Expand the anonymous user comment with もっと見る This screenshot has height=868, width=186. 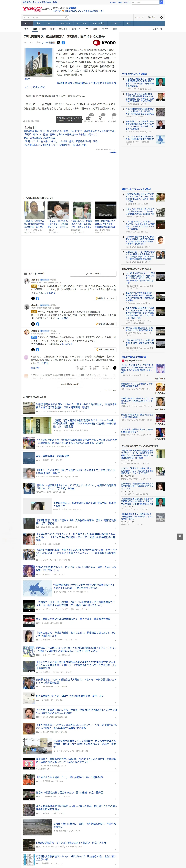pyautogui.click(x=43, y=363)
